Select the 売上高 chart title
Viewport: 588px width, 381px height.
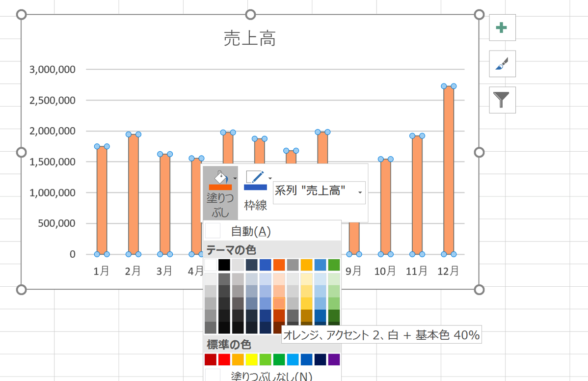[250, 38]
